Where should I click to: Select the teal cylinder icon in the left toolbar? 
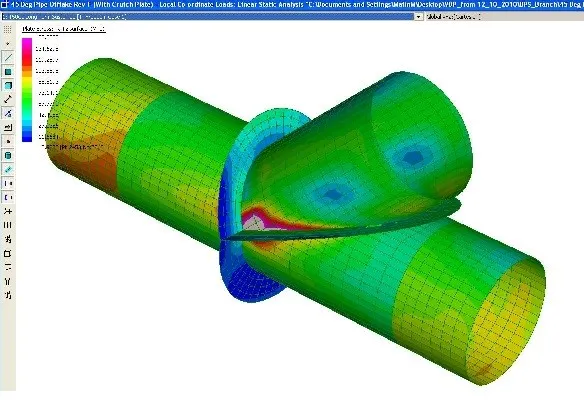7,155
